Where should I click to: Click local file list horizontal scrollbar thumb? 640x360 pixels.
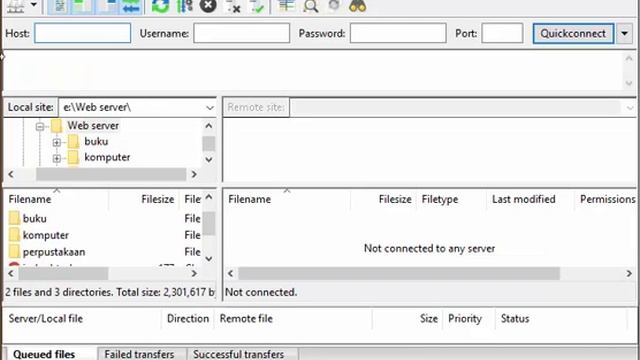coord(63,273)
